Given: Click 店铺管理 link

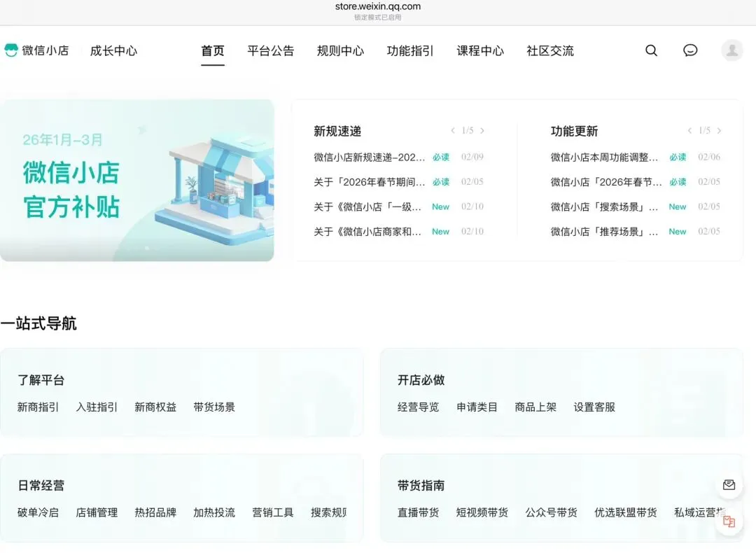Looking at the screenshot, I should 97,512.
